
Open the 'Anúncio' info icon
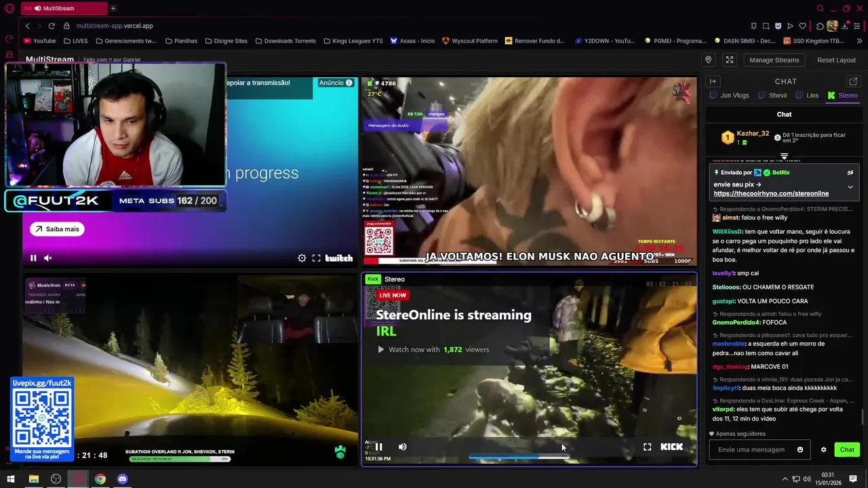coord(349,83)
